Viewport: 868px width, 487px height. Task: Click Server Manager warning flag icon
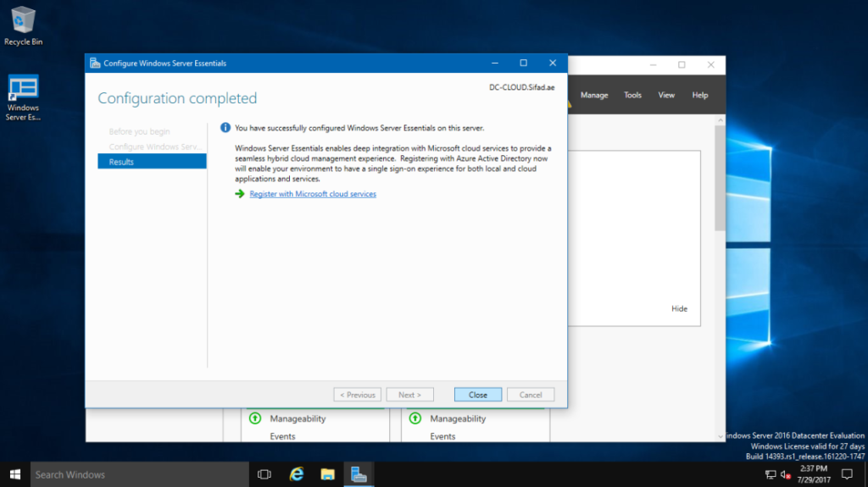coord(569,102)
